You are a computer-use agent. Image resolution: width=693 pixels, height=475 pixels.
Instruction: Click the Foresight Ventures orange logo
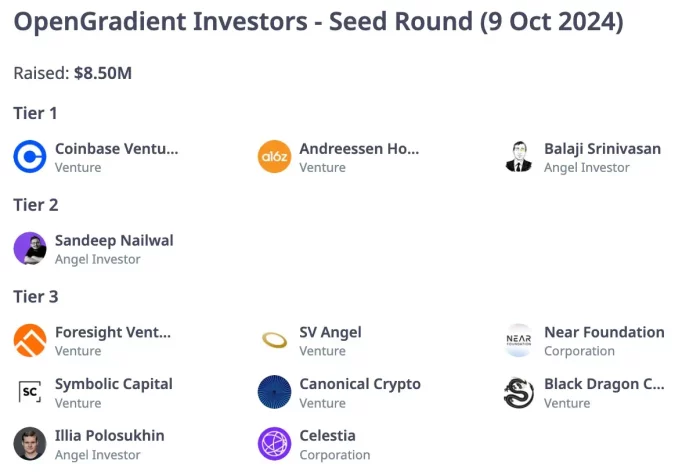pyautogui.click(x=30, y=341)
